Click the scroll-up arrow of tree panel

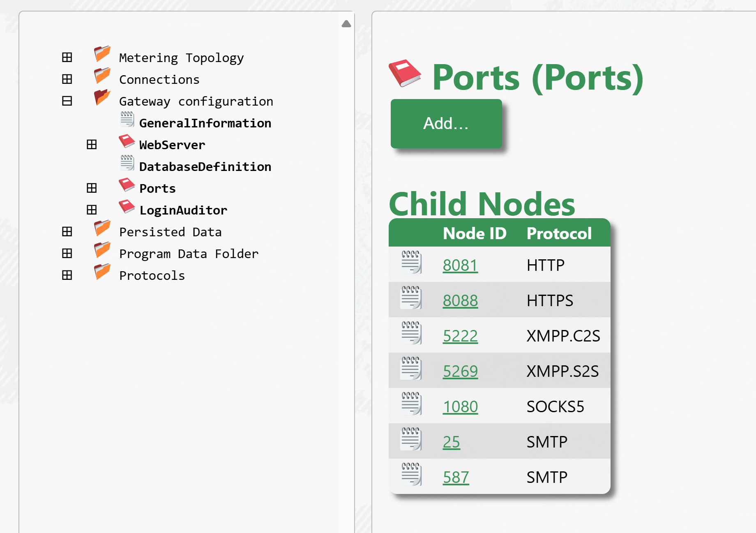[346, 24]
